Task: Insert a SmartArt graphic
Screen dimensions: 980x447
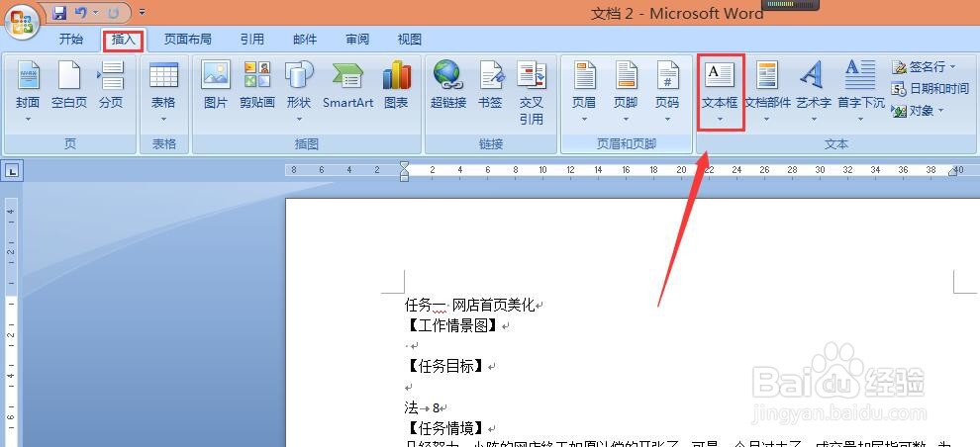Action: click(x=347, y=84)
